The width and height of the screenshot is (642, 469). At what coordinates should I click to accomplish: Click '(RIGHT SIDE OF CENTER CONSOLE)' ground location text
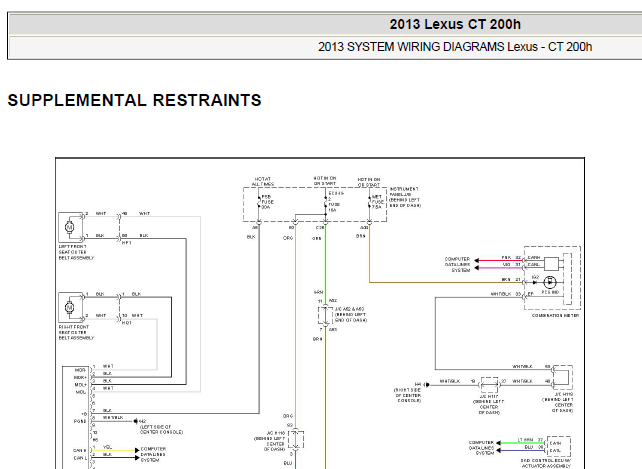tap(407, 395)
